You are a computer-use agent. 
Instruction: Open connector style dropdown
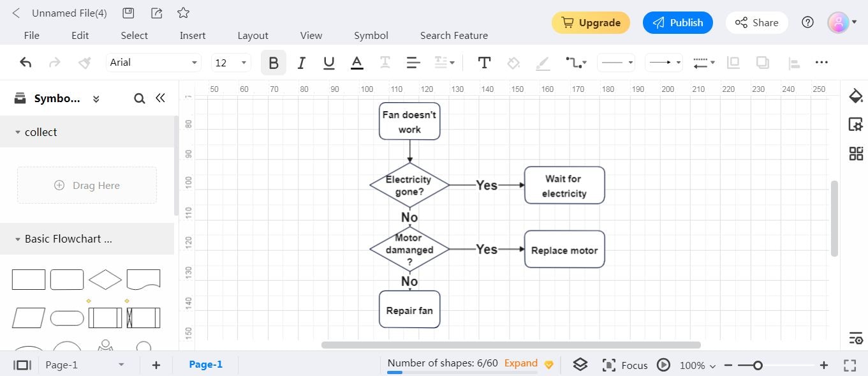[577, 63]
